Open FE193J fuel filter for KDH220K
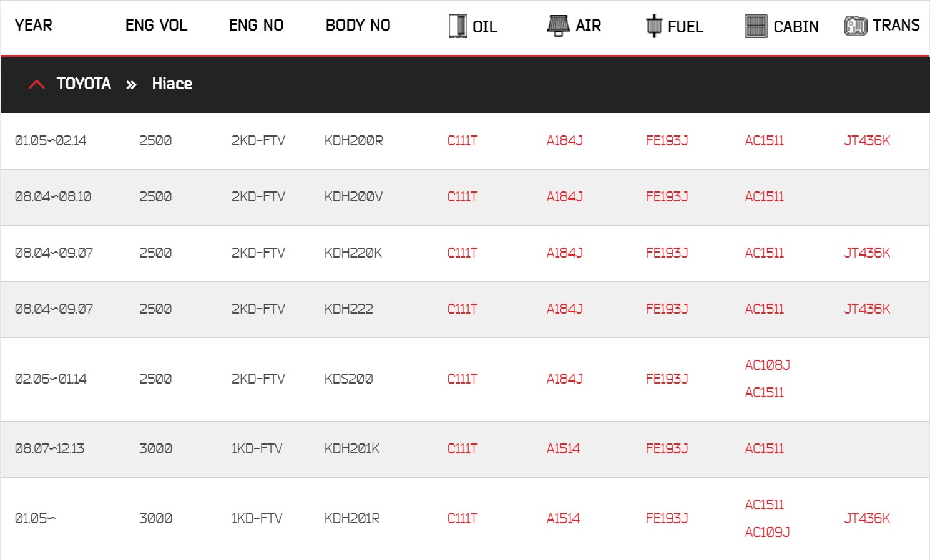Screen dimensions: 930x560 pyautogui.click(x=667, y=253)
